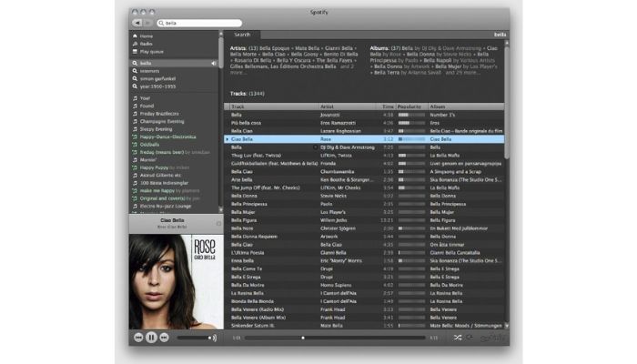Skip to the previous track
This screenshot has width=637, height=364.
pyautogui.click(x=138, y=338)
